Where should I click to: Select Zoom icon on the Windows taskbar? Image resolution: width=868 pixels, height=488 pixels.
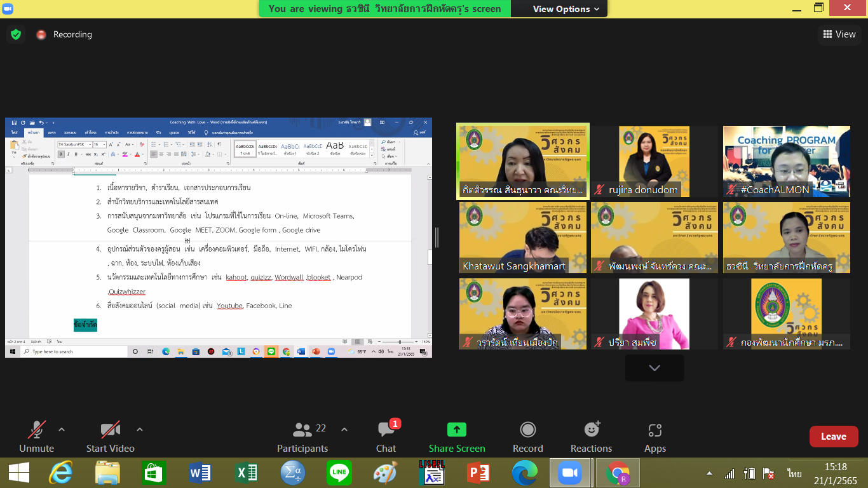[x=570, y=473]
